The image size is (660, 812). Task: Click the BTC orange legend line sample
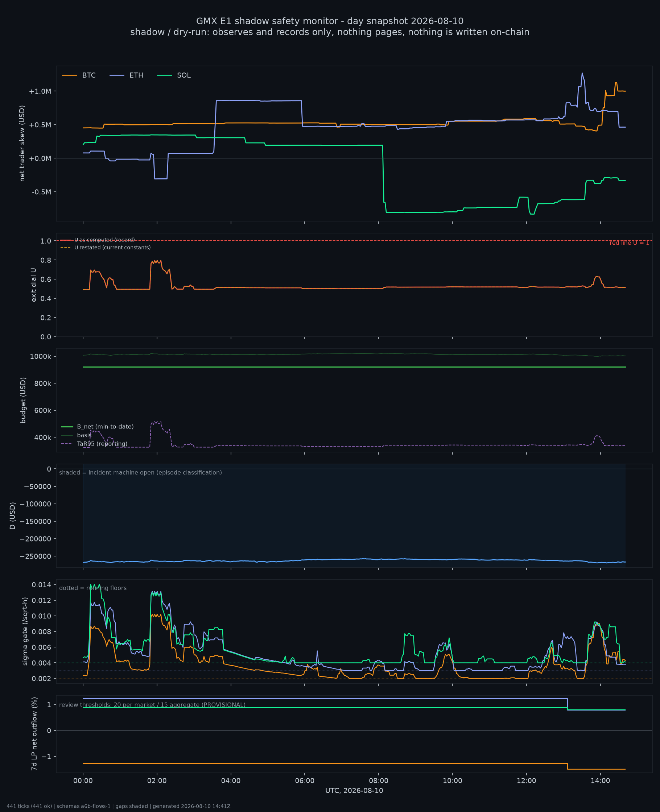point(70,75)
